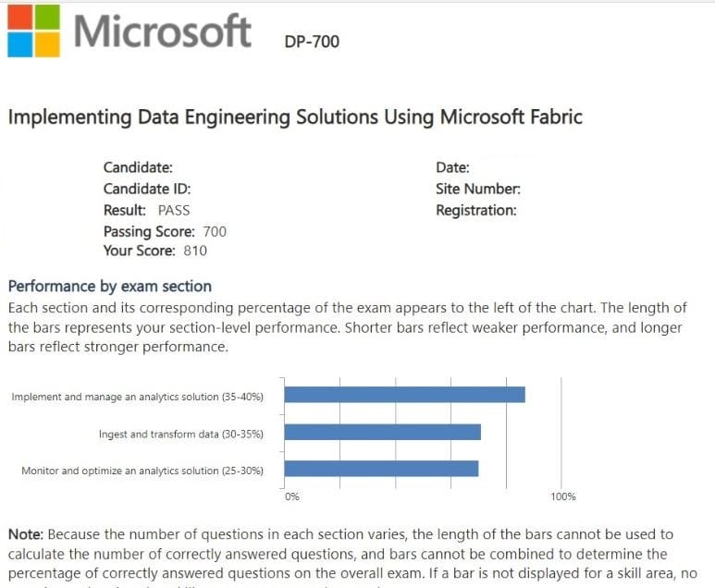Click the 100% axis label
Viewport: 715px width, 588px height.
(x=563, y=496)
